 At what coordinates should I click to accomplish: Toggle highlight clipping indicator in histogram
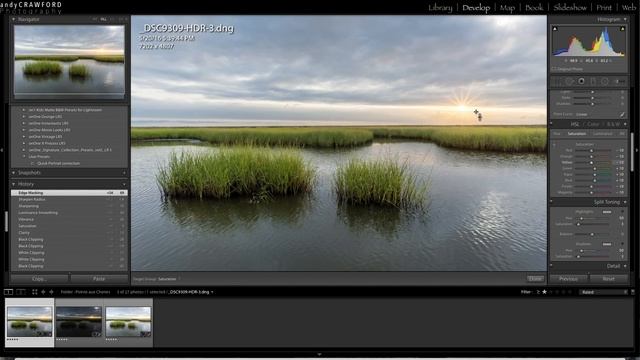coord(622,29)
